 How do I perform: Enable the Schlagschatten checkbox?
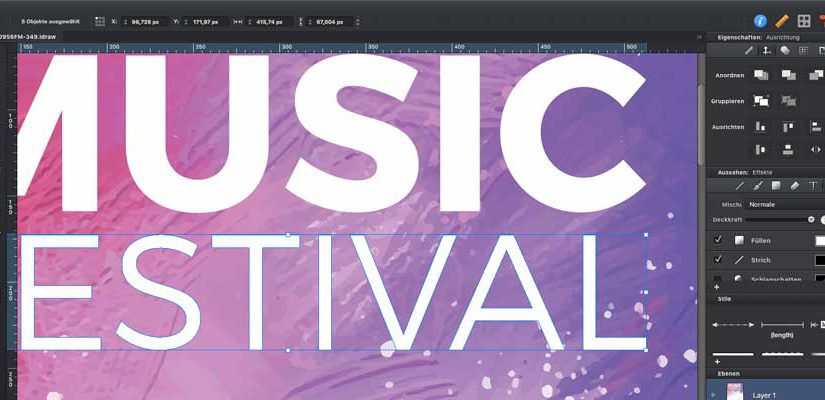[718, 279]
